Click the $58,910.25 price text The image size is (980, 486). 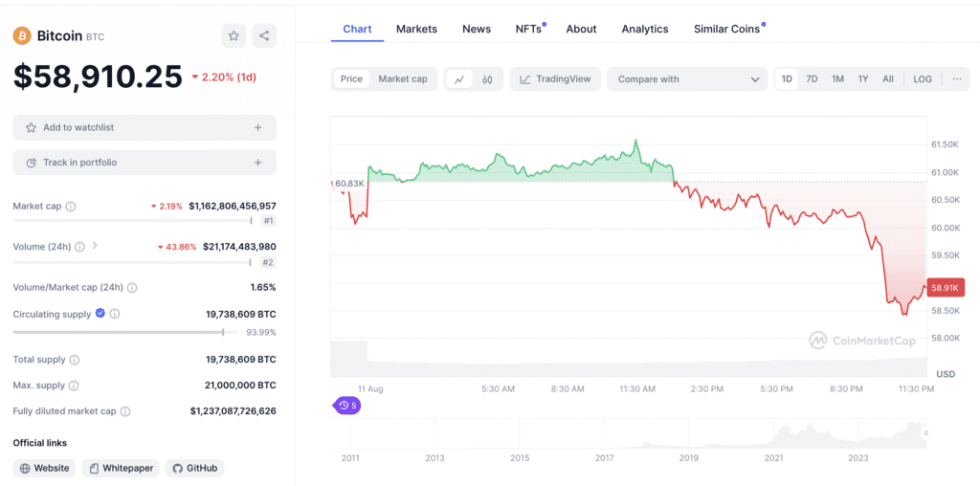pyautogui.click(x=99, y=77)
